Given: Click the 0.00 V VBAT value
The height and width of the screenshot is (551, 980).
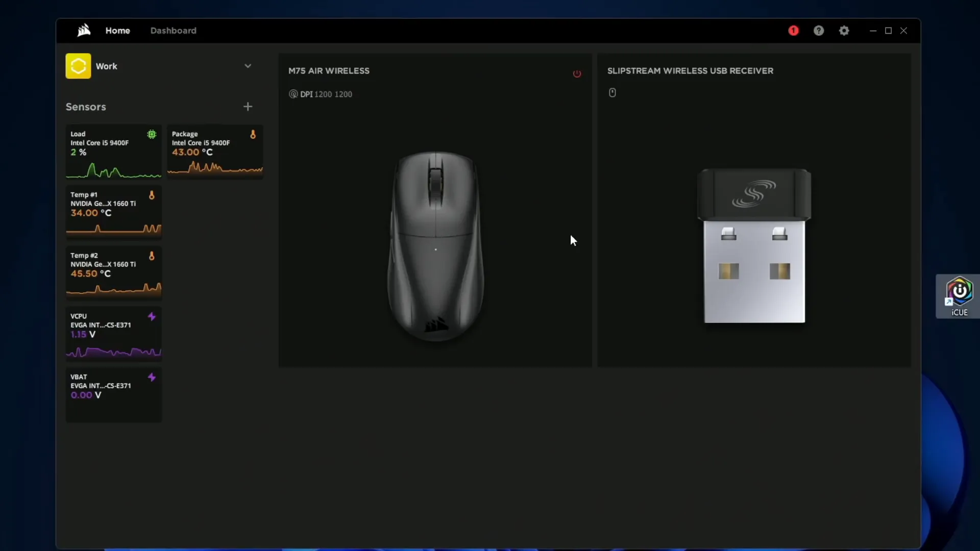Looking at the screenshot, I should pos(86,395).
